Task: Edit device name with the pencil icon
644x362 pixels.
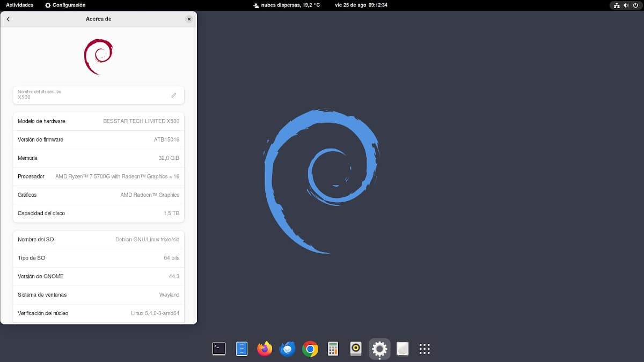Action: coord(173,95)
